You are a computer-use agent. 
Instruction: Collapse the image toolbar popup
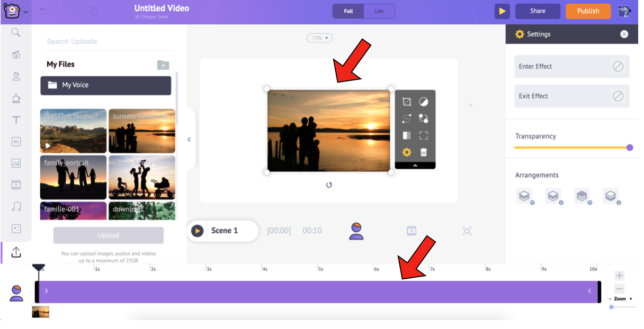point(415,166)
